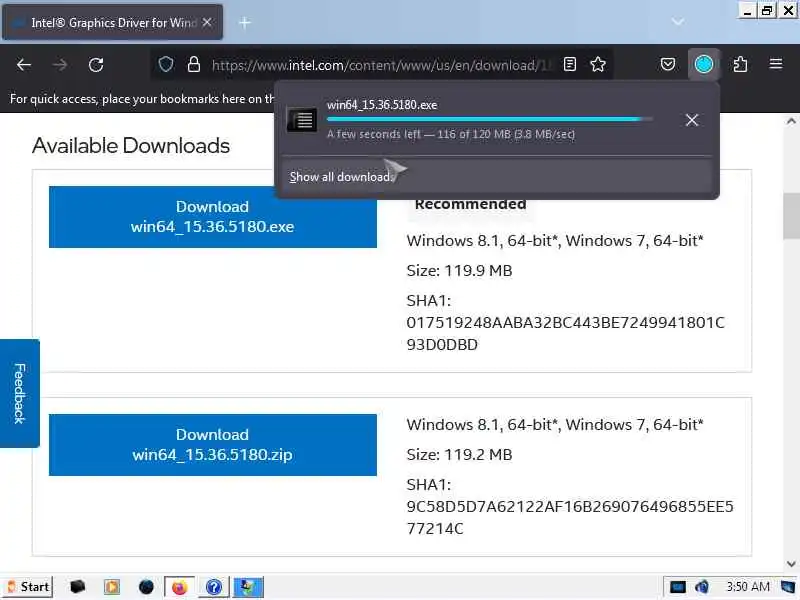
Task: Click the Available Downloads heading
Action: [x=131, y=146]
